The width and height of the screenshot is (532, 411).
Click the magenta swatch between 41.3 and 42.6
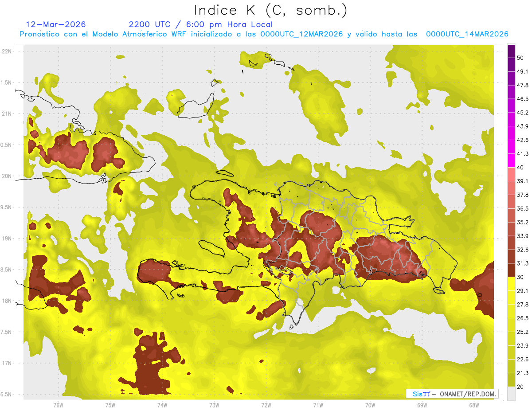pos(511,147)
